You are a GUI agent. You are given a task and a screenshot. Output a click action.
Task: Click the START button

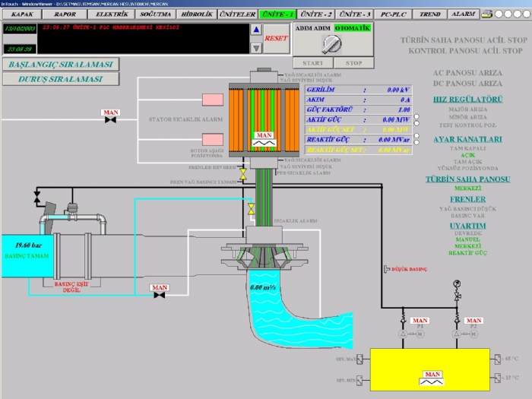(x=313, y=63)
